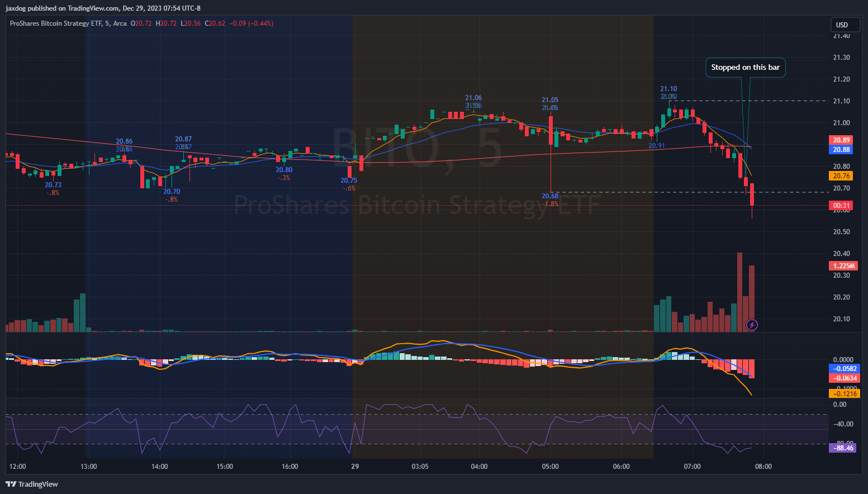Click the 06:00 time axis label
Screen dimensions: 868x494
621,467
